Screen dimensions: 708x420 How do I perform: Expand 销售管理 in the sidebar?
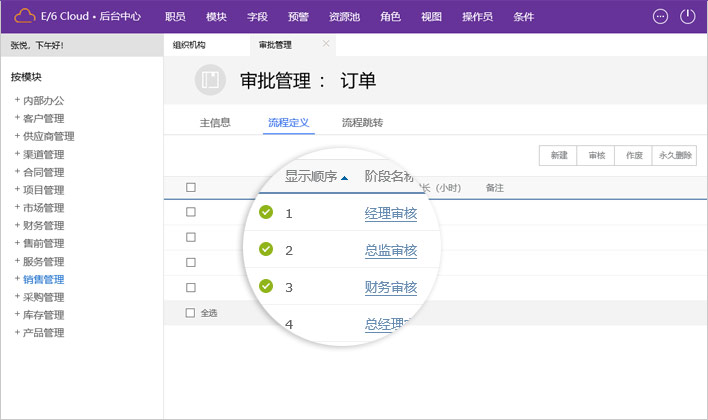(17, 280)
